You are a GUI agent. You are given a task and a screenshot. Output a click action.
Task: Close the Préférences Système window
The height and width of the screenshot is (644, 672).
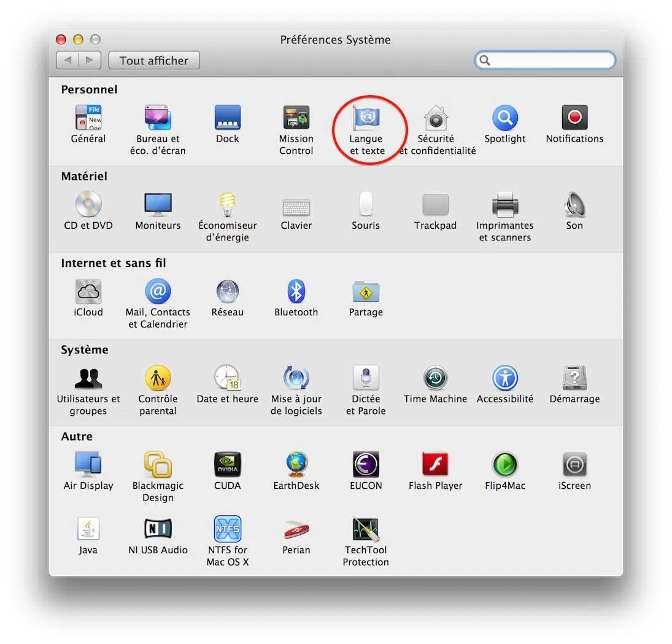(61, 40)
